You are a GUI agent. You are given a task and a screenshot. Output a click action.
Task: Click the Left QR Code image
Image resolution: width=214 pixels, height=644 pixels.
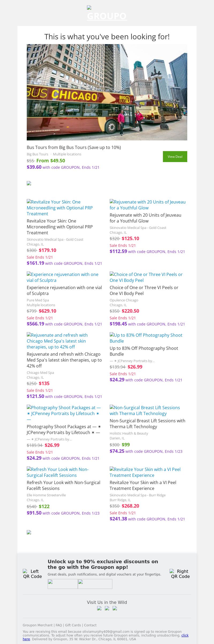[x=32, y=574]
